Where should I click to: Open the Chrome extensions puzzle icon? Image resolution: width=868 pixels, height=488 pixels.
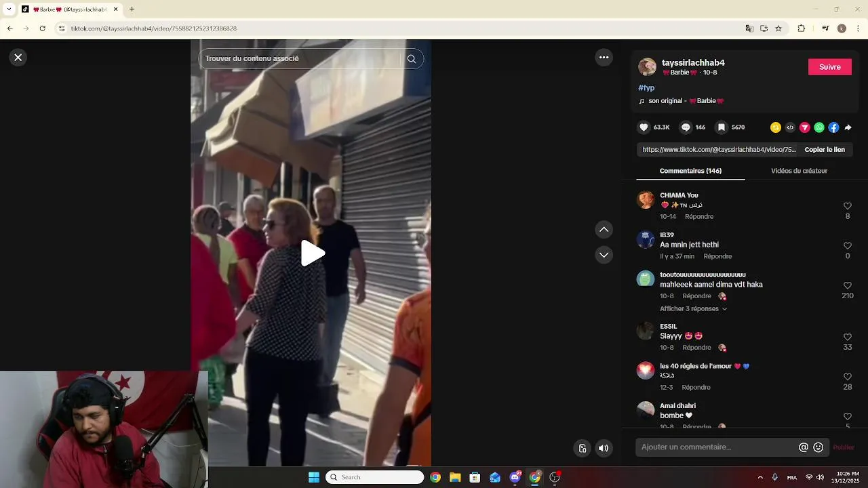pyautogui.click(x=802, y=28)
